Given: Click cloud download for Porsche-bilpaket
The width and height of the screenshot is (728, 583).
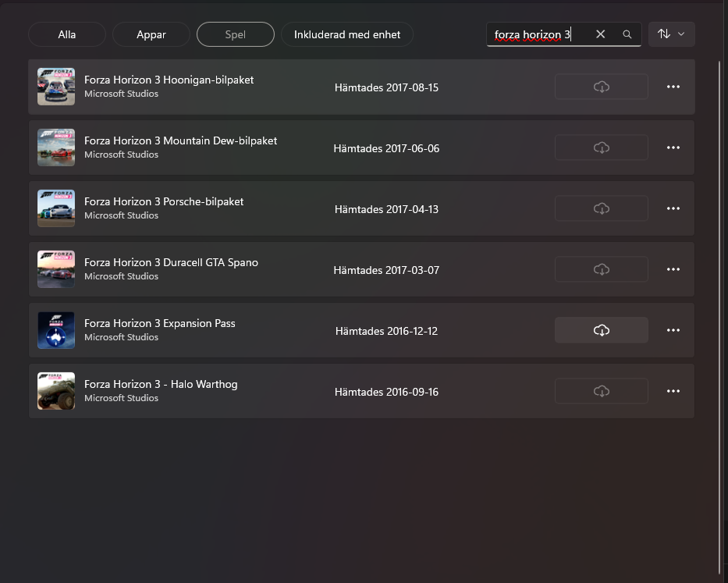Looking at the screenshot, I should point(602,208).
